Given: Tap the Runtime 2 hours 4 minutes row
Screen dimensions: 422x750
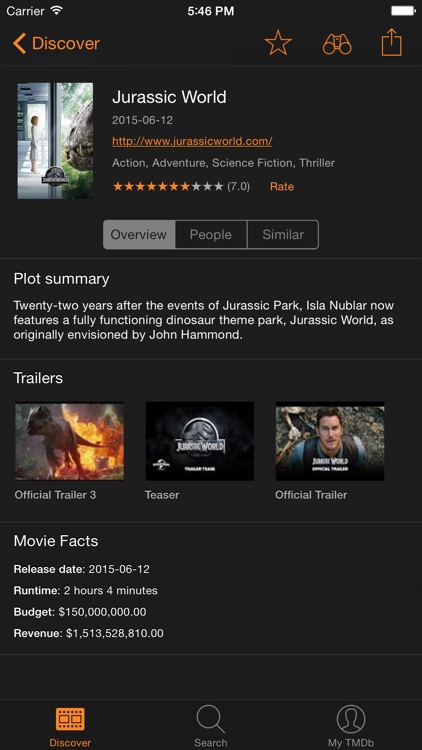Looking at the screenshot, I should pyautogui.click(x=86, y=591).
